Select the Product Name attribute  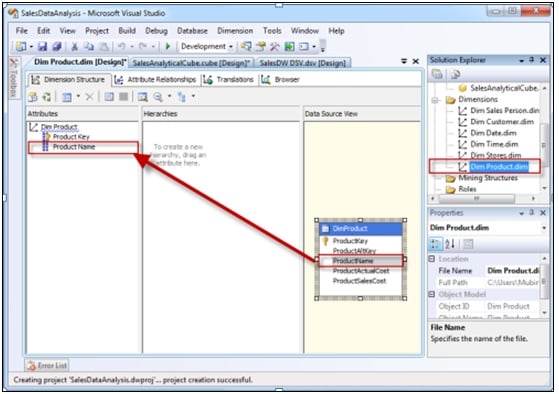click(74, 147)
